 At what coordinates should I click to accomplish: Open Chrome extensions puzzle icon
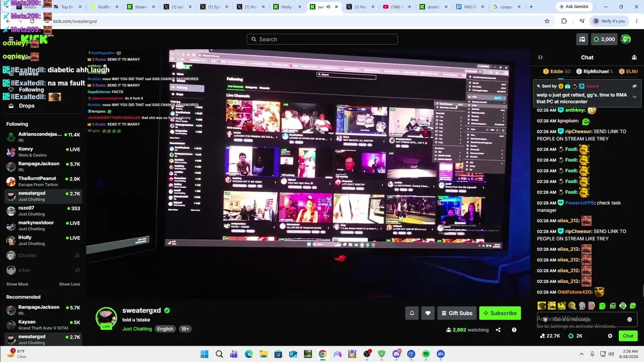[564, 21]
